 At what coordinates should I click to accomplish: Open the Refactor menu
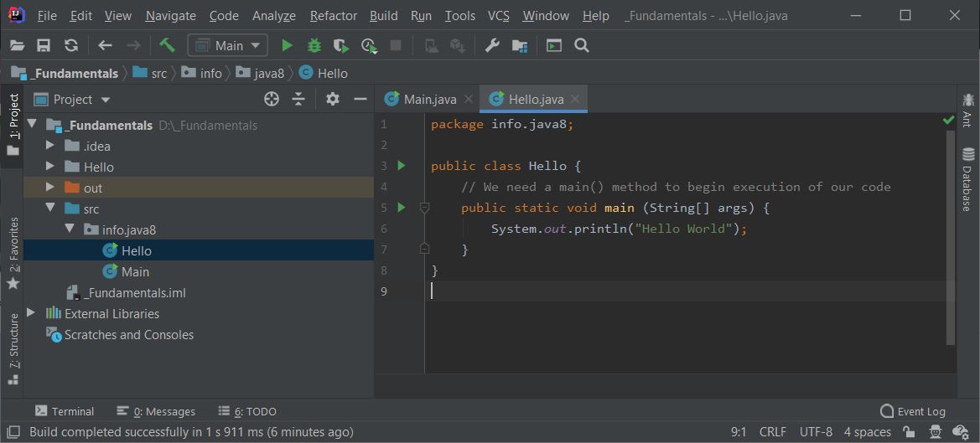(x=333, y=16)
